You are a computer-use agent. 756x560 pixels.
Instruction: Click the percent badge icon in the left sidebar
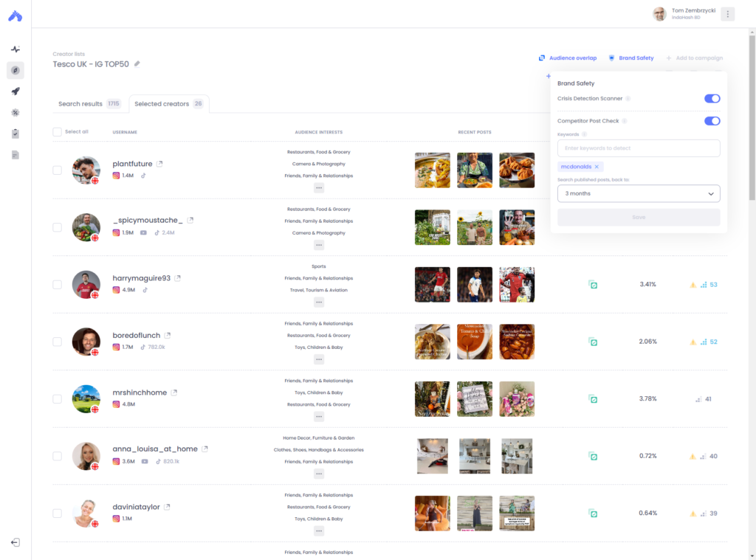tap(16, 112)
